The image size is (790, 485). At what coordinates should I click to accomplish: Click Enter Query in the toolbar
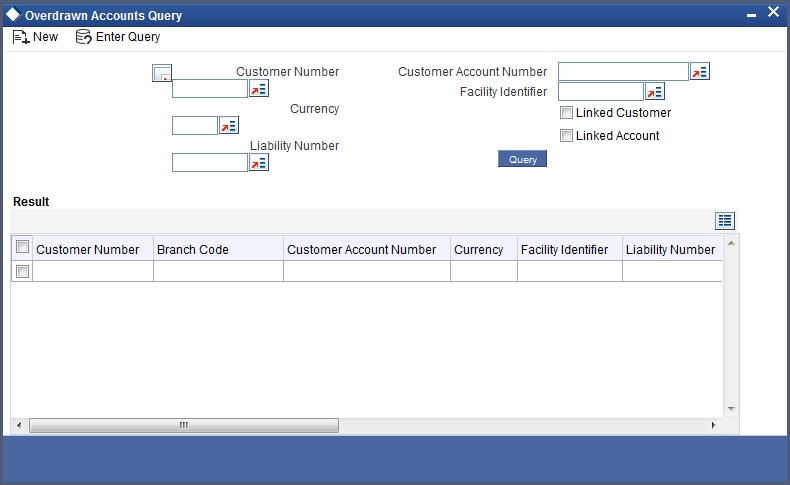(118, 37)
